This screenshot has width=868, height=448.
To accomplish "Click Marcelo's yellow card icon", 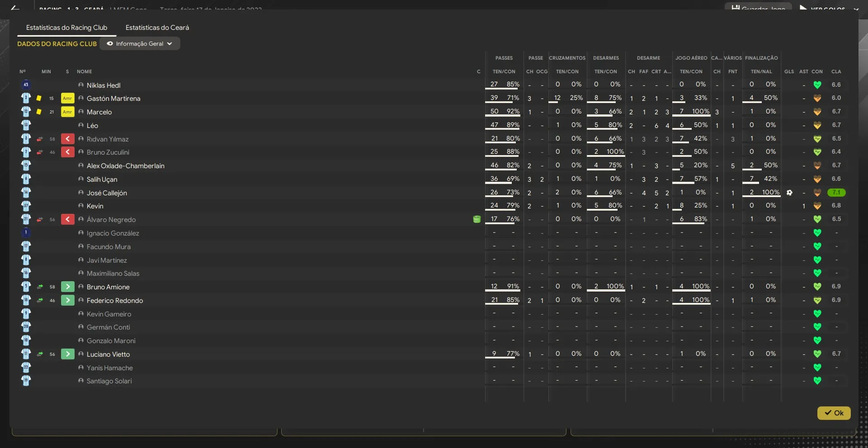I will [39, 112].
